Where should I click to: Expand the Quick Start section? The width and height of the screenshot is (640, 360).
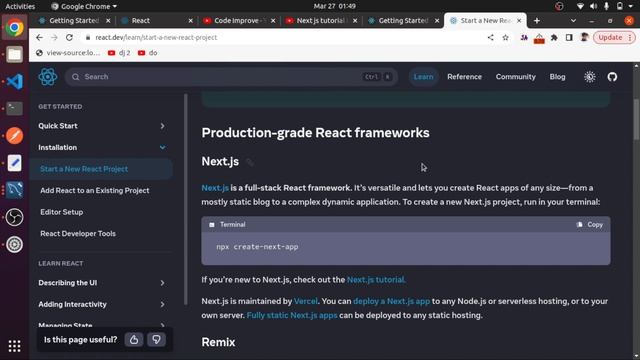(101, 126)
